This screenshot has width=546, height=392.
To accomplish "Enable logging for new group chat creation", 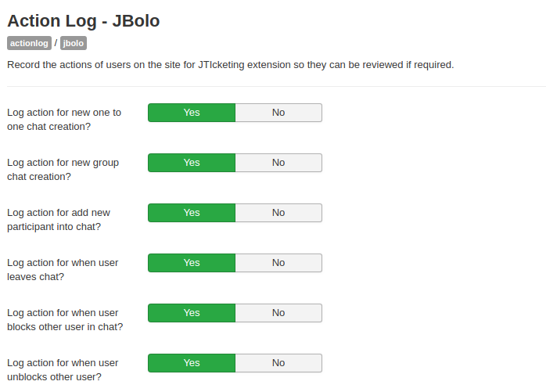I will pos(192,163).
